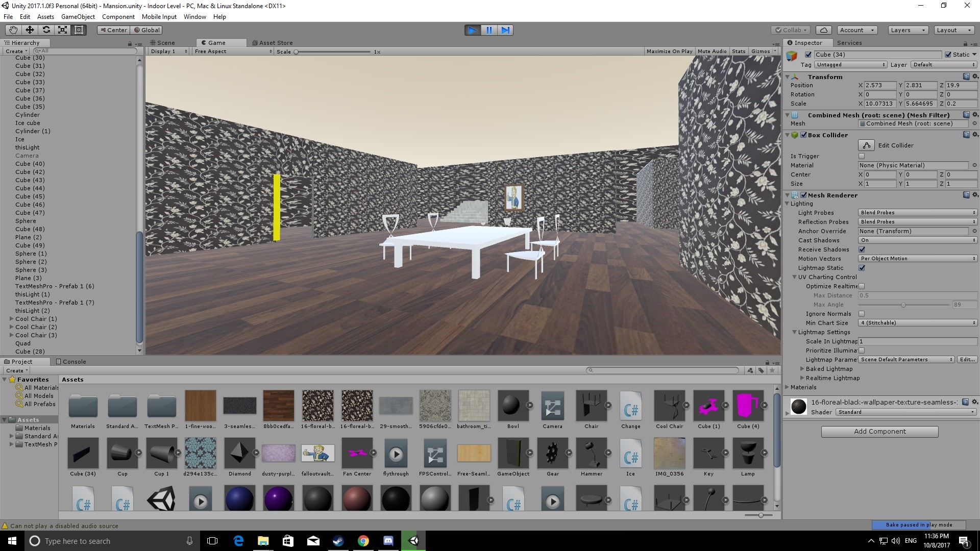Toggle the Is Trigger checkbox
Viewport: 980px width, 551px height.
coord(862,156)
